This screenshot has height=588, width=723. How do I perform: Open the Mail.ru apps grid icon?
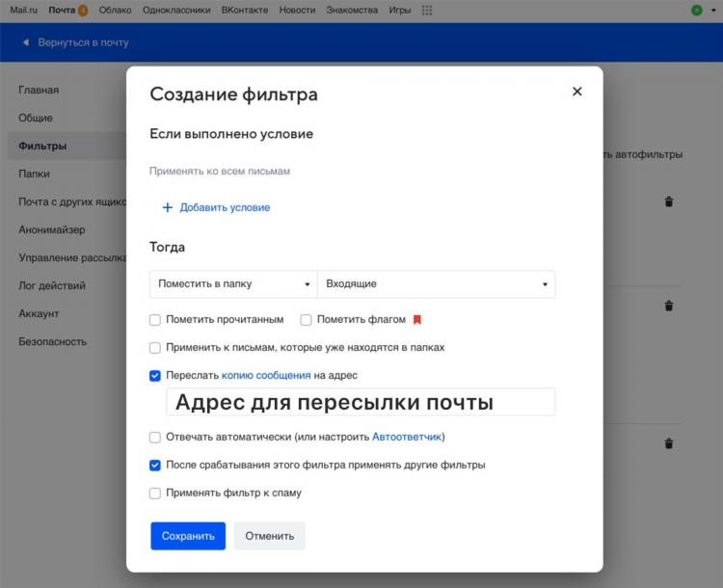(x=427, y=11)
